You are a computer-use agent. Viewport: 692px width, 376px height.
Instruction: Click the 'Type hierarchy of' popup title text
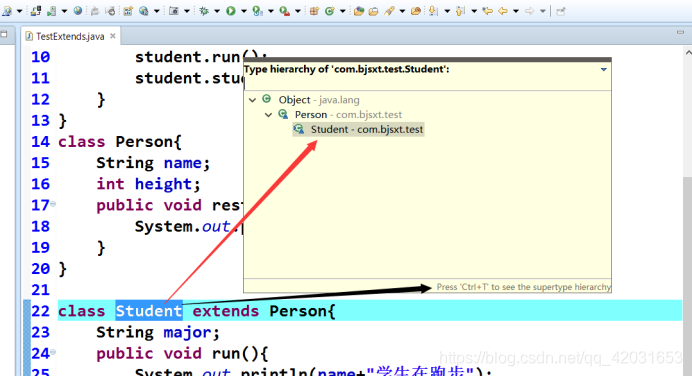click(x=346, y=69)
